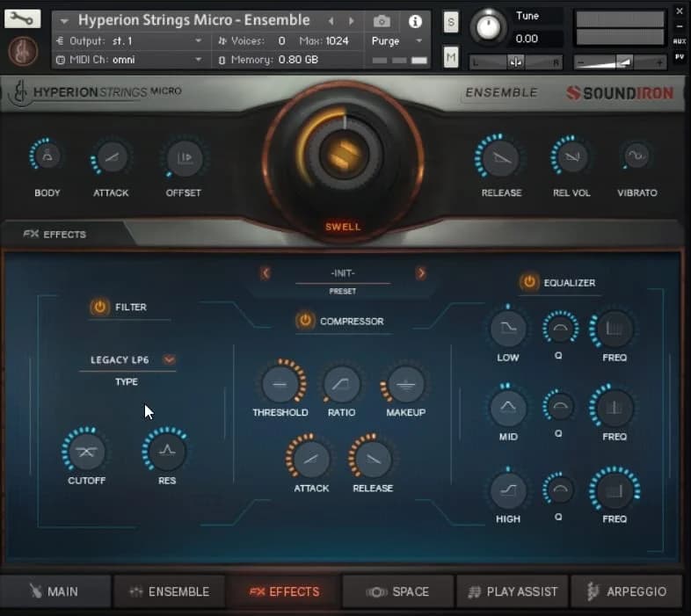Click the FX EFFECTS panel header
The width and height of the screenshot is (691, 616).
tap(55, 234)
